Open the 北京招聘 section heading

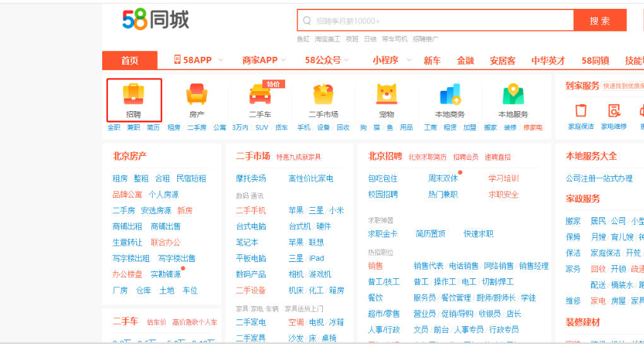(385, 156)
